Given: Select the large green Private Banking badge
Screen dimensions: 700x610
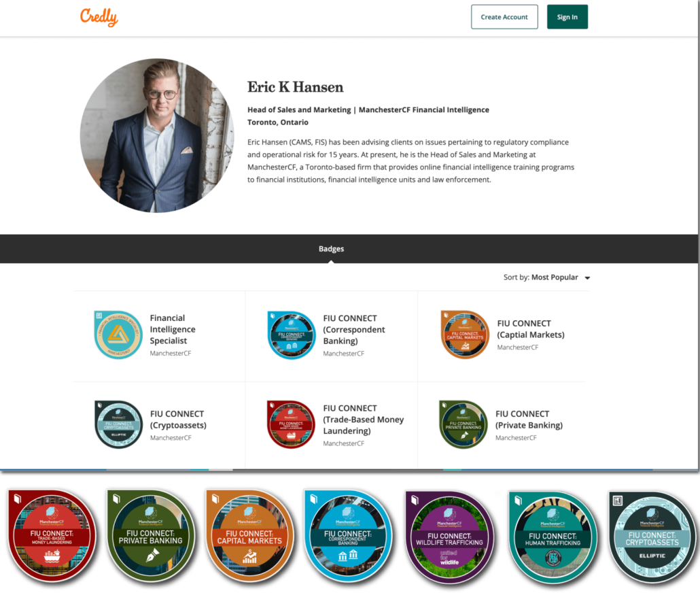Looking at the screenshot, I should click(151, 536).
